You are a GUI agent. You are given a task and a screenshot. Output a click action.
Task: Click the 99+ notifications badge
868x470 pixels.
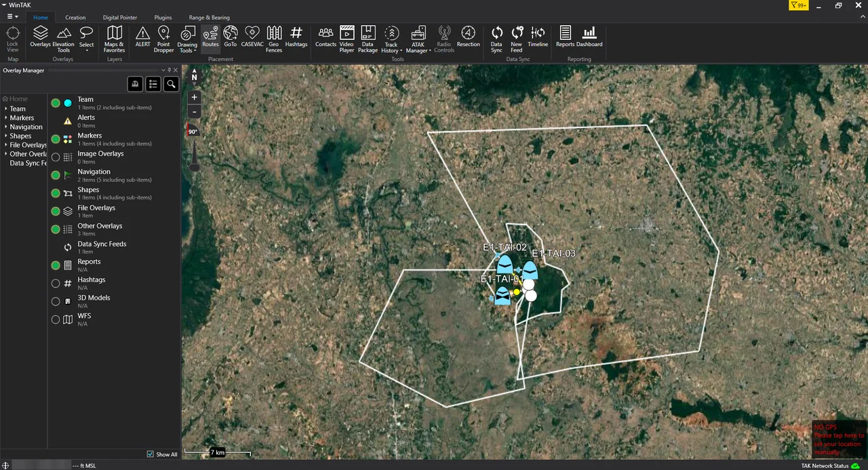point(798,5)
